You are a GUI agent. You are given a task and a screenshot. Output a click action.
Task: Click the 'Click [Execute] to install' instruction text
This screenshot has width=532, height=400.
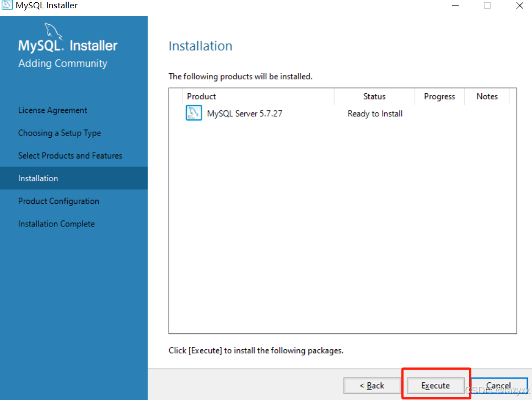(256, 350)
